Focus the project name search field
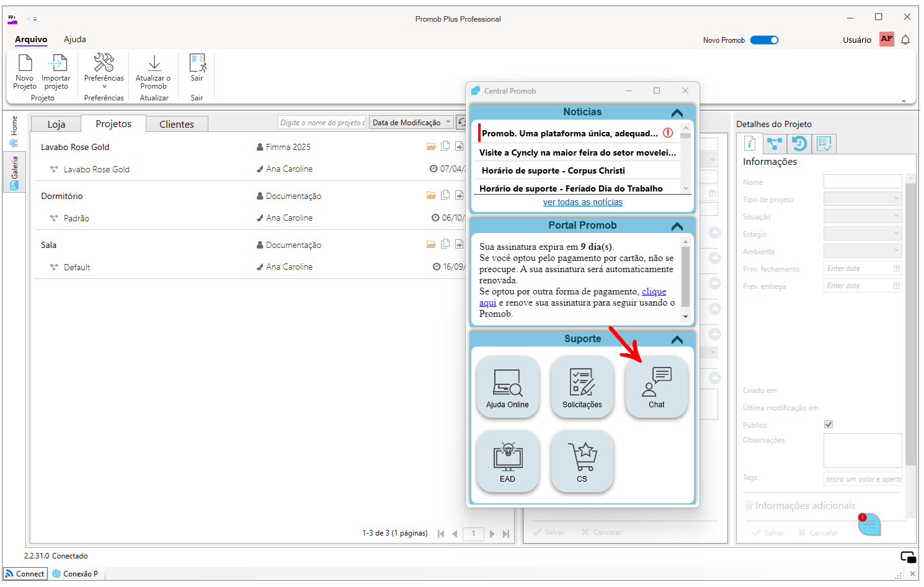The width and height of the screenshot is (924, 587). (x=322, y=123)
